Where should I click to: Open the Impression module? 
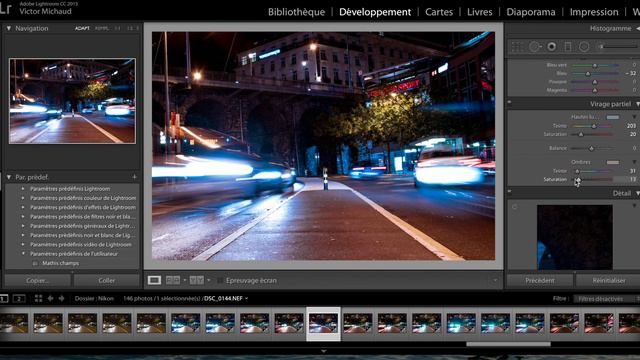[x=594, y=12]
